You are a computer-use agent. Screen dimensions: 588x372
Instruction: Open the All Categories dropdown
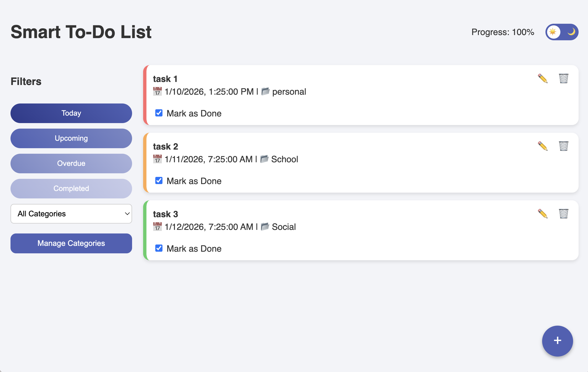click(71, 214)
